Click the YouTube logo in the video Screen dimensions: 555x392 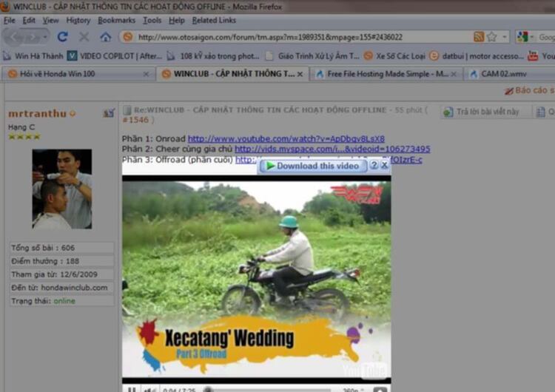click(x=365, y=370)
